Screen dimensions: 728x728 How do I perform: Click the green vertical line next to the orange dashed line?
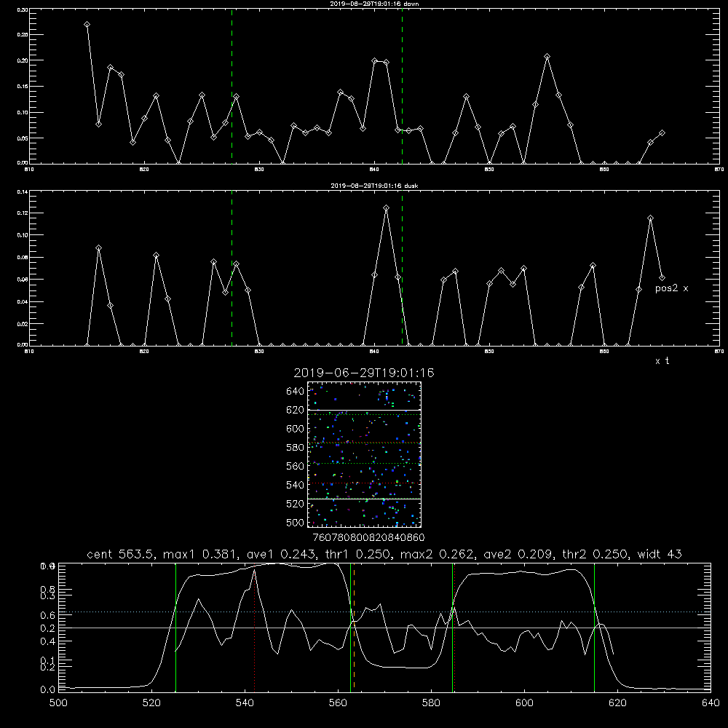pyautogui.click(x=351, y=627)
